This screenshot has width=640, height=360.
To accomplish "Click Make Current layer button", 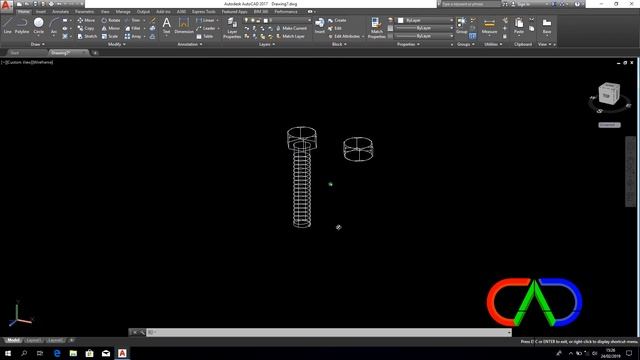I will [291, 28].
